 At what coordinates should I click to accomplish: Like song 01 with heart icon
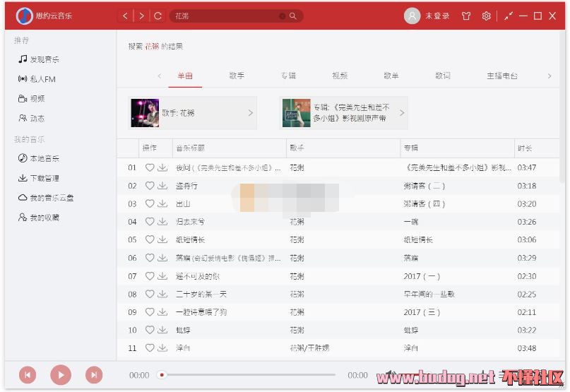pos(149,167)
